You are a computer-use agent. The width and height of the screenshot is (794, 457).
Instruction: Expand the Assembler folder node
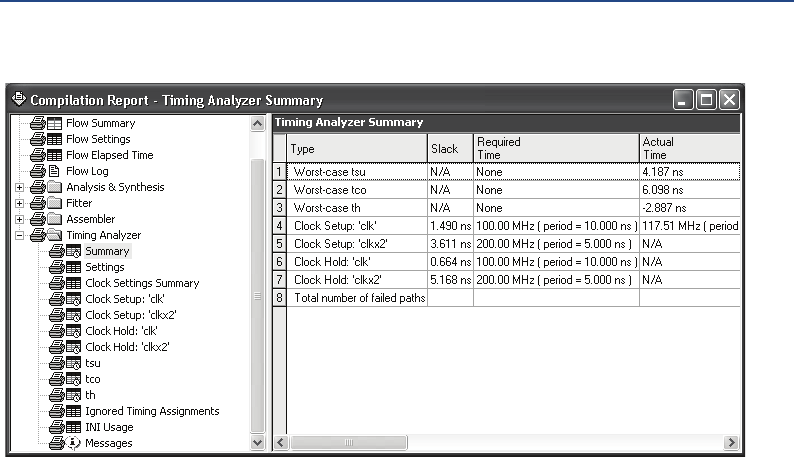(19, 219)
